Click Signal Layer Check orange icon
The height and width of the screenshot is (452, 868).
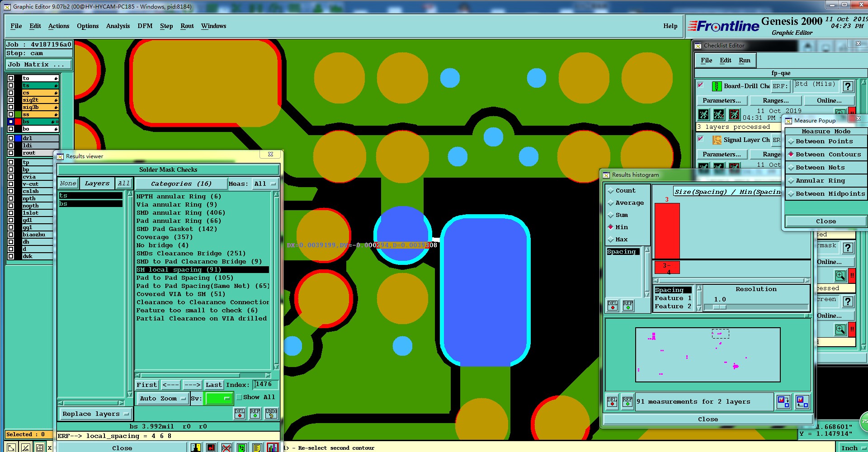(x=717, y=140)
